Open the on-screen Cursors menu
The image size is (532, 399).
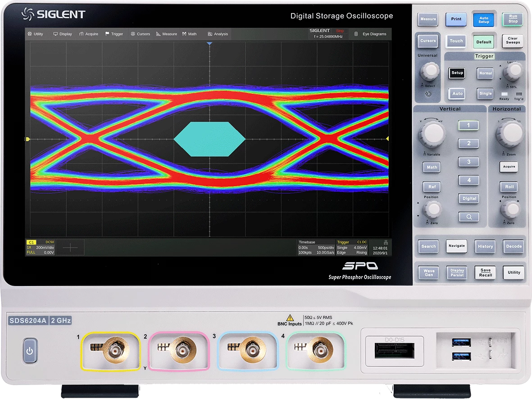[x=140, y=34]
